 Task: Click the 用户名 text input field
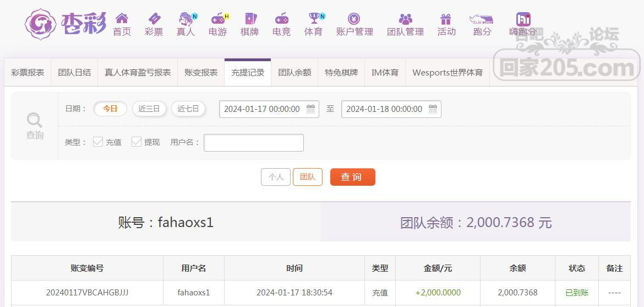(254, 143)
